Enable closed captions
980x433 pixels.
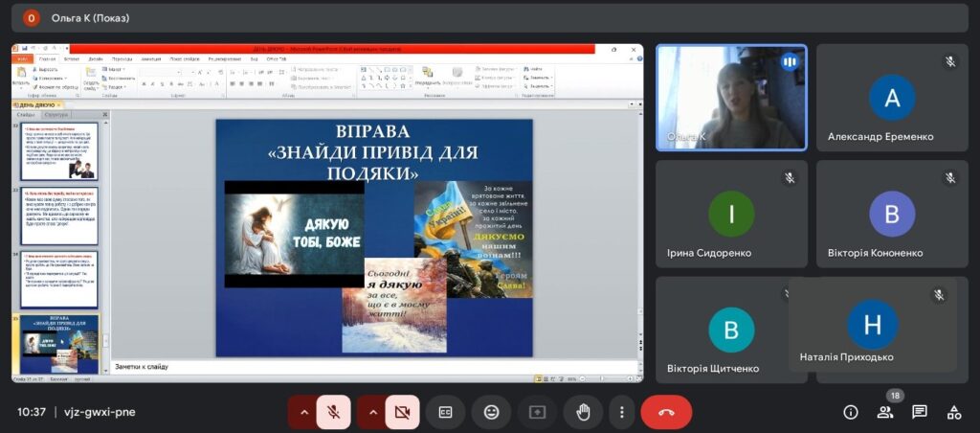point(445,412)
